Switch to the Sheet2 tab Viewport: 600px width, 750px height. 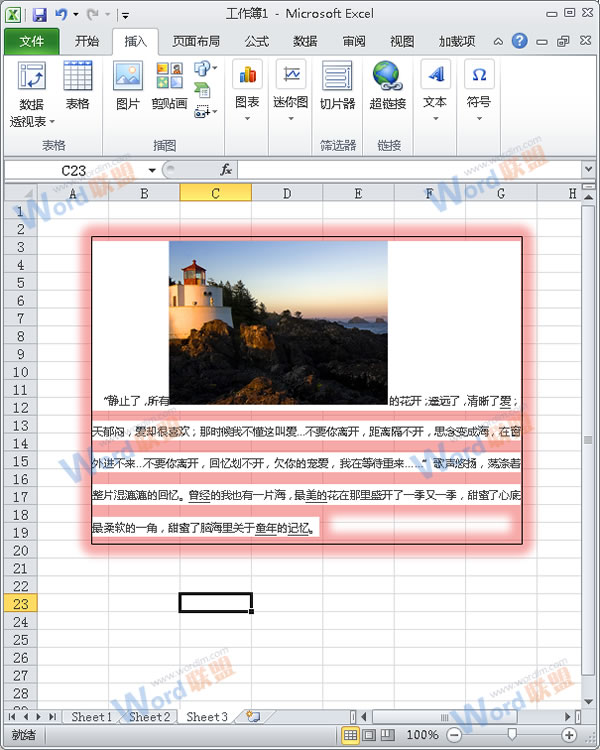pos(149,717)
